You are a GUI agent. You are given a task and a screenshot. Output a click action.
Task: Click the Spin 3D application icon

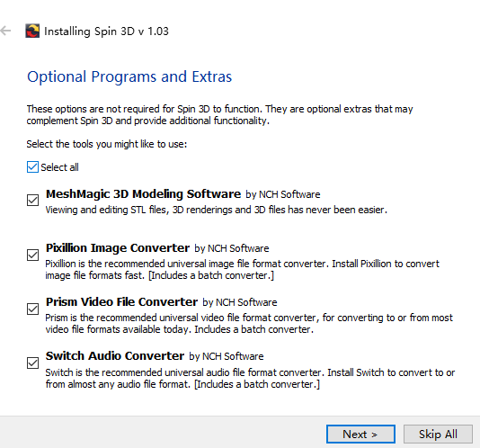point(32,31)
